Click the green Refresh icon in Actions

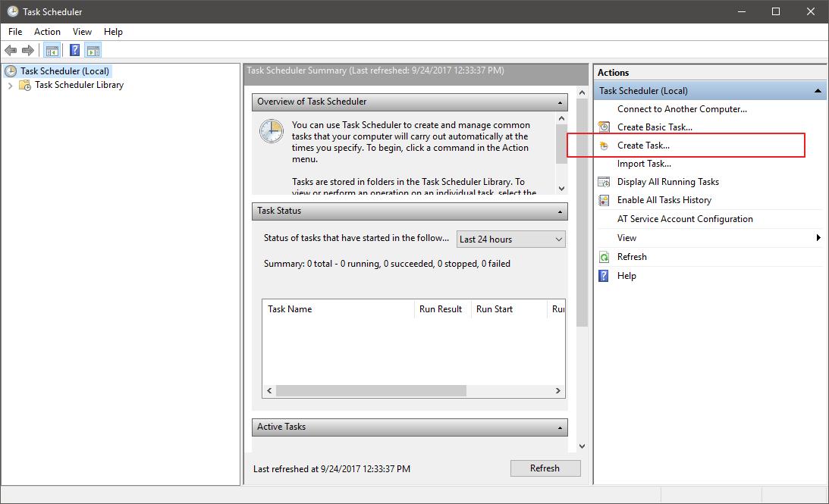pos(604,257)
